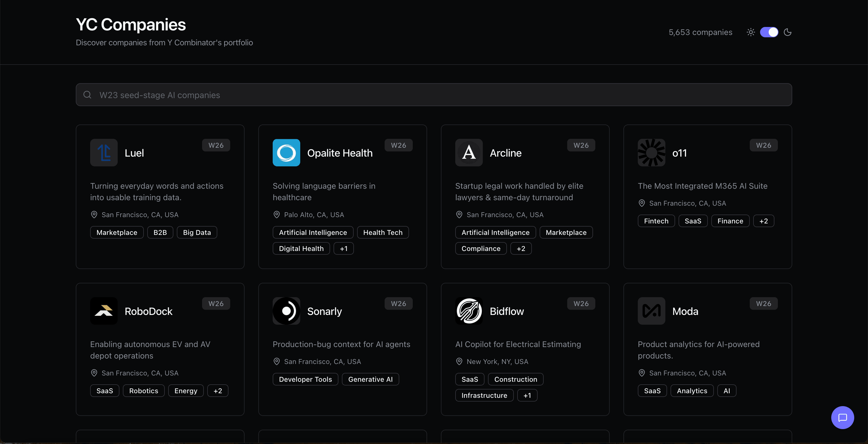The height and width of the screenshot is (444, 868).
Task: Expand the +1 tag on Opalite Health
Action: click(343, 248)
